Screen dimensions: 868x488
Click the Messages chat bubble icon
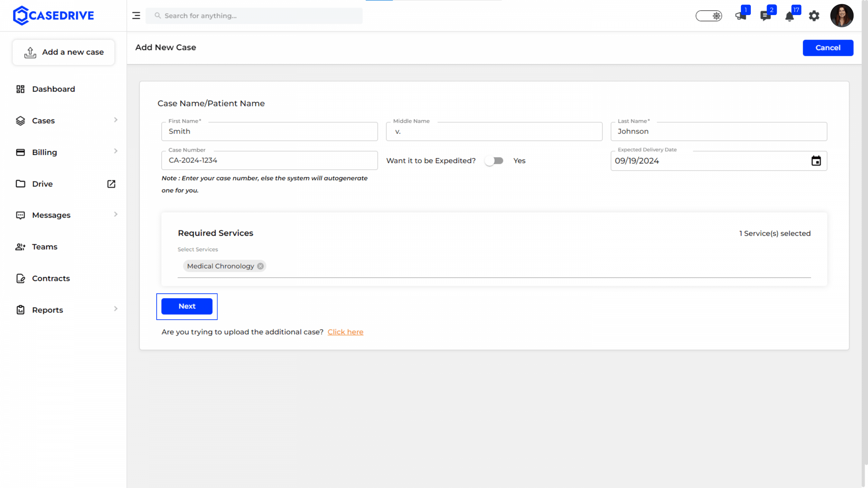20,215
